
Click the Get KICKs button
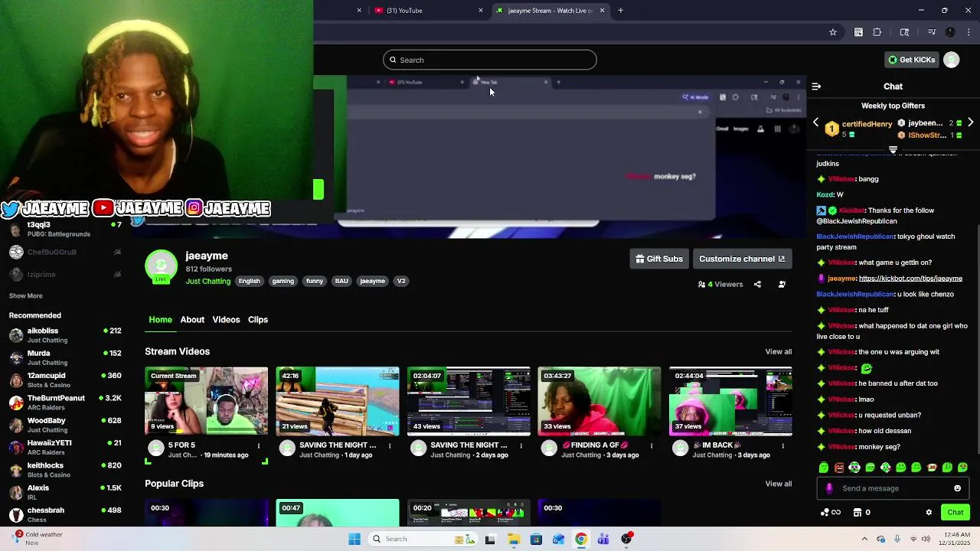911,60
